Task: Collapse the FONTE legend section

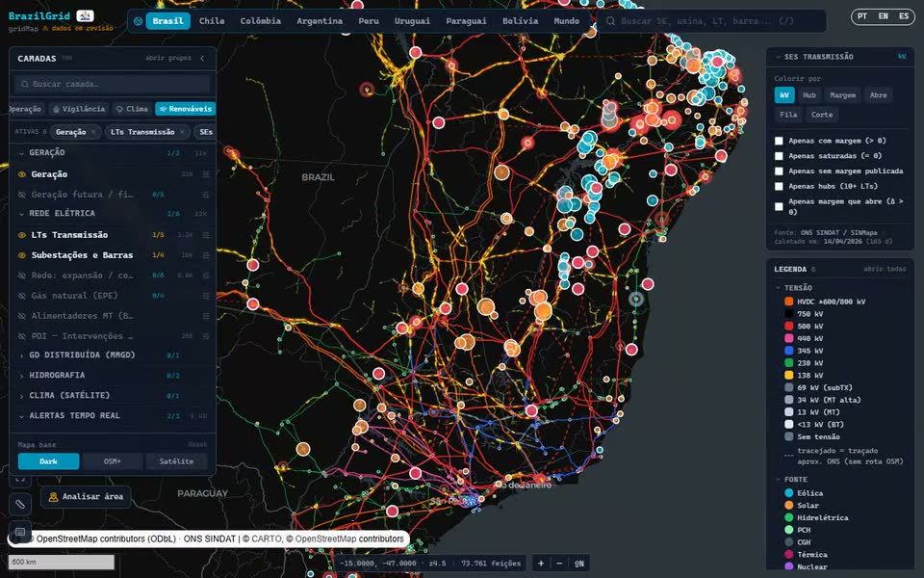Action: [778, 480]
